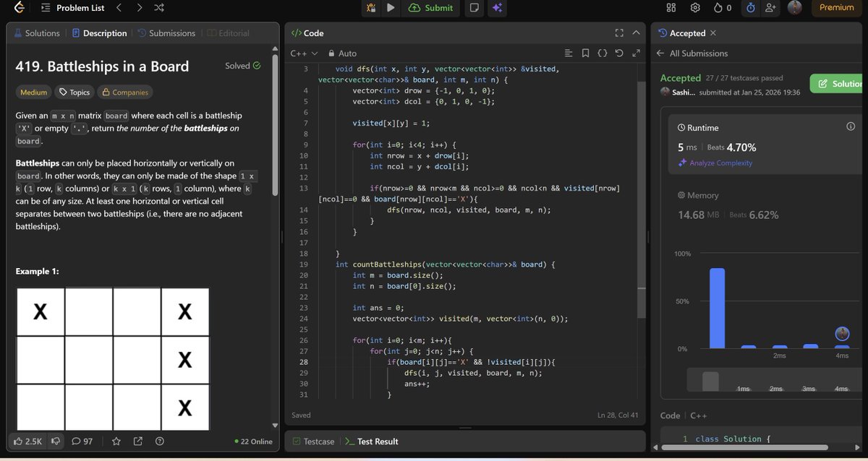
Task: Click the Submit button
Action: pyautogui.click(x=431, y=8)
